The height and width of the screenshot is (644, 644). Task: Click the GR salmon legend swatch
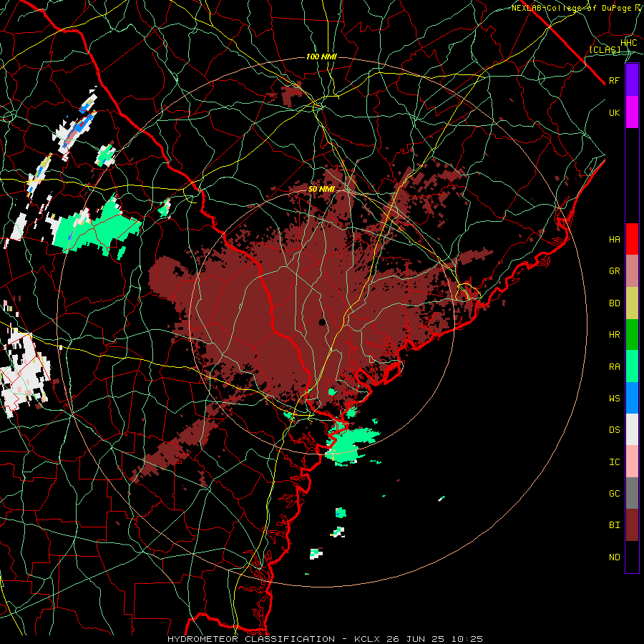coord(632,271)
